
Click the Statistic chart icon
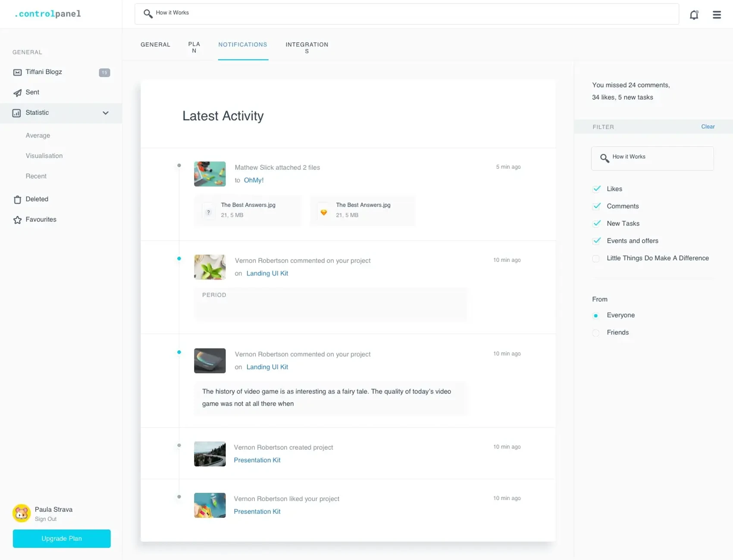(17, 113)
